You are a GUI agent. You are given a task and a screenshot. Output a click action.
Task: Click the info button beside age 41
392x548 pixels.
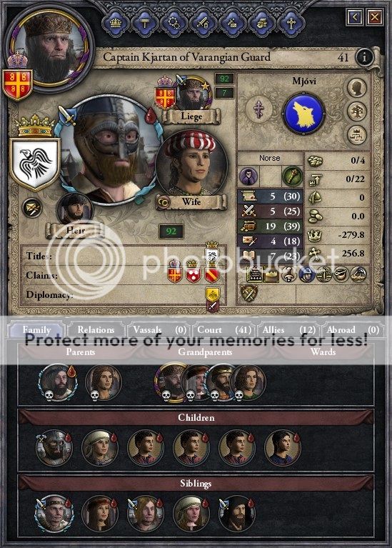pyautogui.click(x=364, y=57)
